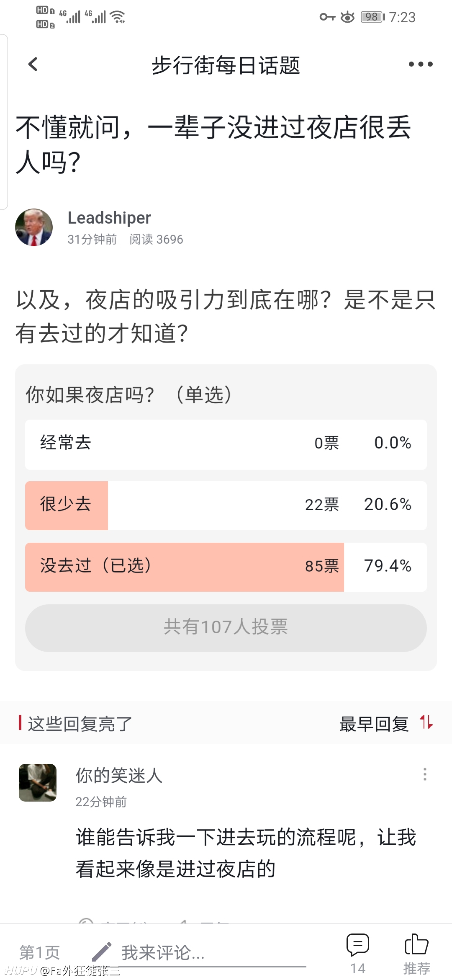
Task: Tap the 我来评论 comment input field
Action: (x=209, y=953)
